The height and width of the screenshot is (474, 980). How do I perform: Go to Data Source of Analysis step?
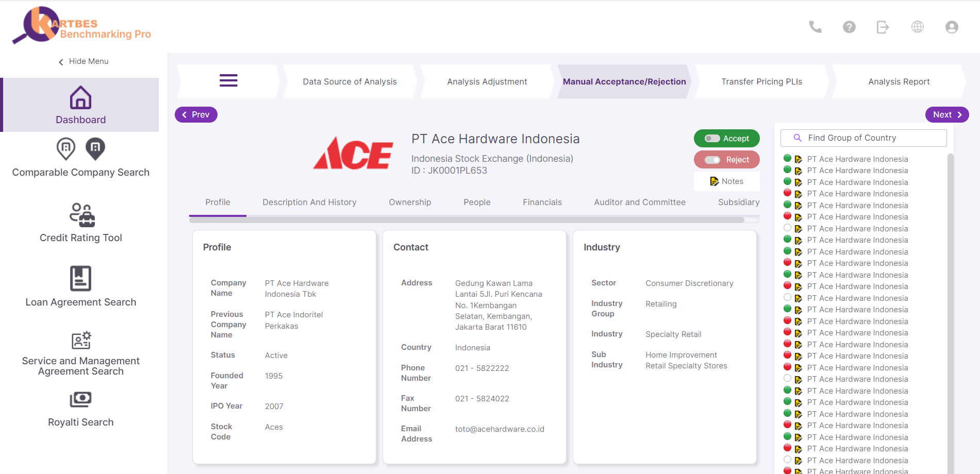(350, 81)
